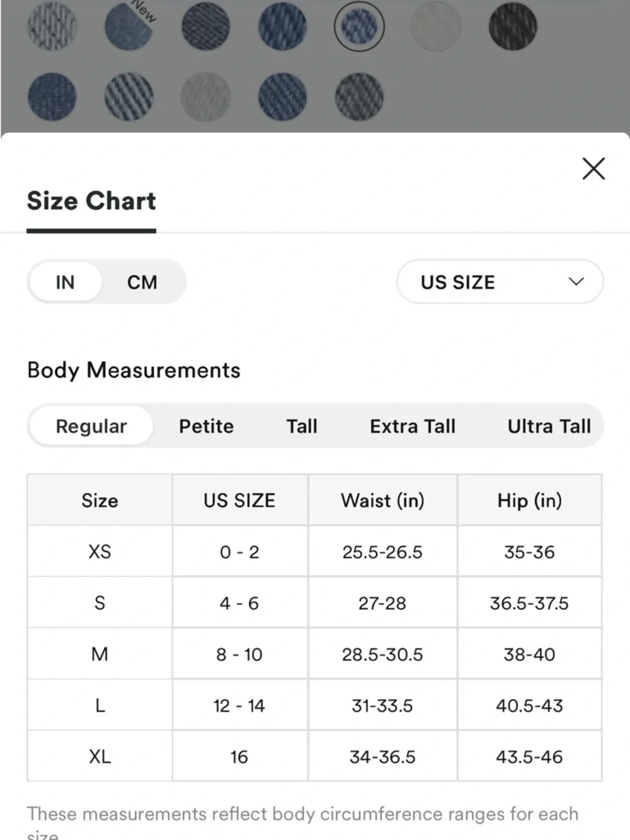
Task: Select the Ultra Tall option
Action: coord(548,426)
